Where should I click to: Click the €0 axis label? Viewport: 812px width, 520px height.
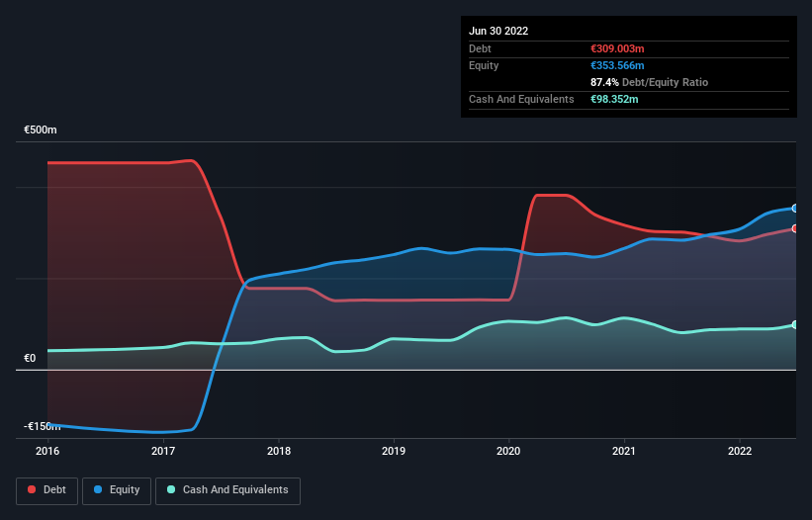pos(30,358)
